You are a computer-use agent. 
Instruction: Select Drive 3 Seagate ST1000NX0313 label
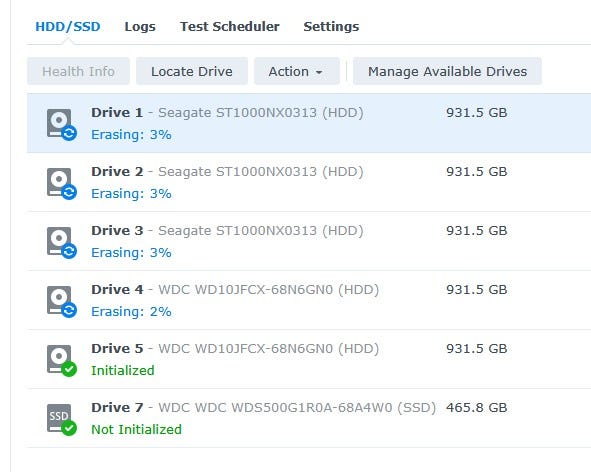tap(227, 230)
